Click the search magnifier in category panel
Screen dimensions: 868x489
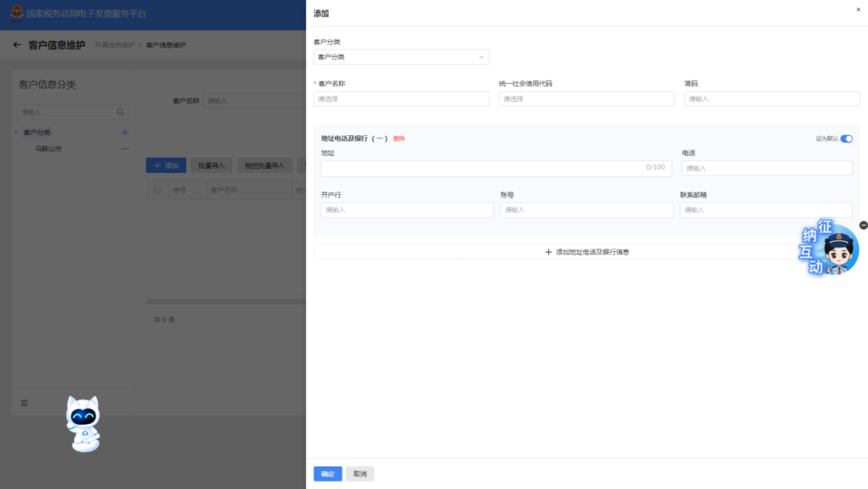[121, 113]
